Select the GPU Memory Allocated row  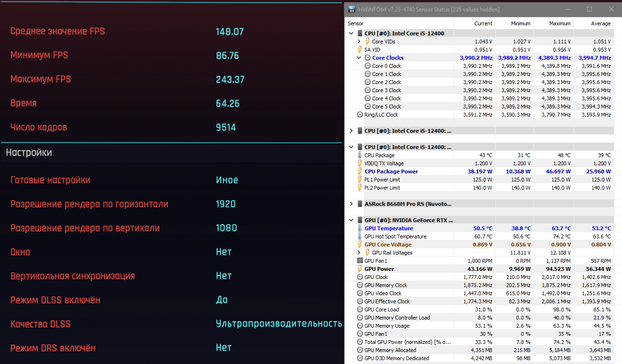pos(480,350)
